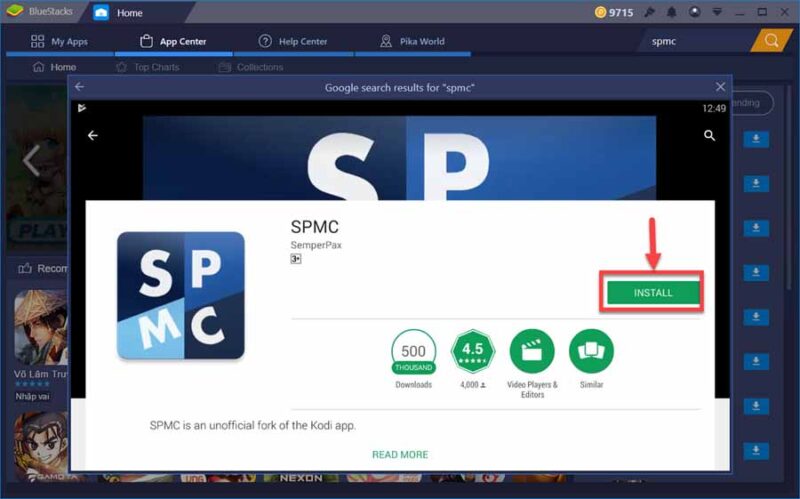Open the Help Center tab
The image size is (800, 499).
coord(293,41)
